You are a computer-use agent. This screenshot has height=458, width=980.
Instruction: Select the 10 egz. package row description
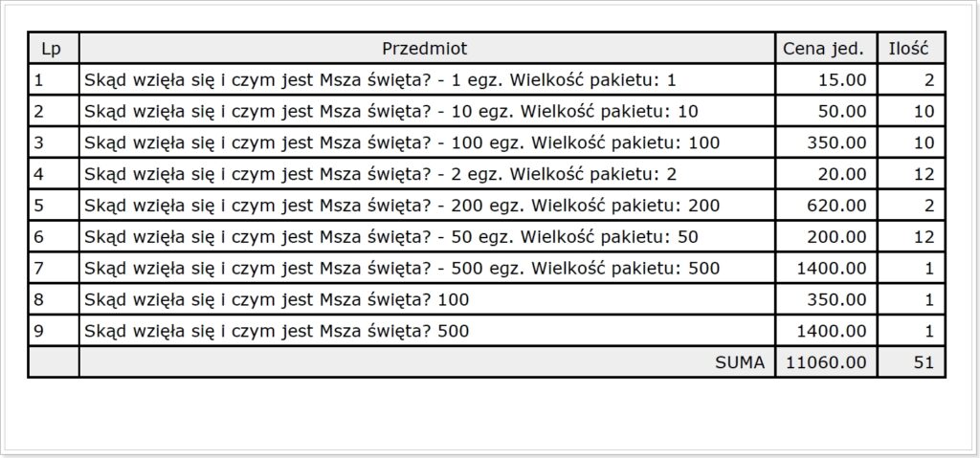coord(427,111)
